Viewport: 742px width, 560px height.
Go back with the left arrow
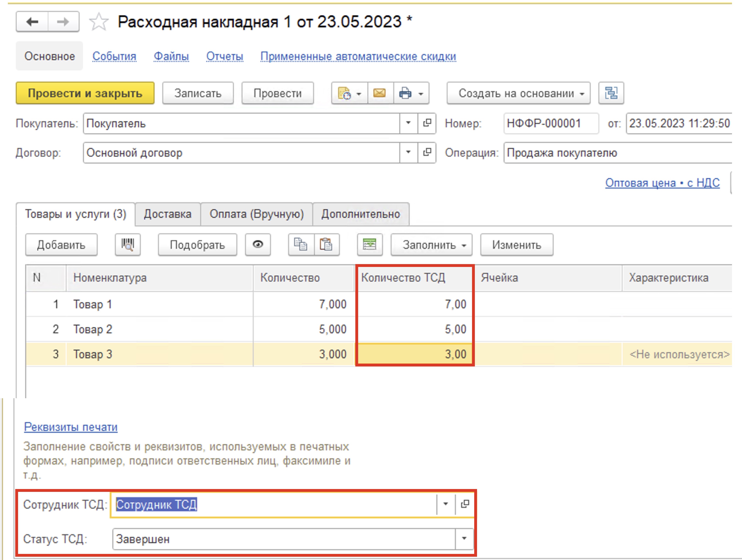pos(32,22)
